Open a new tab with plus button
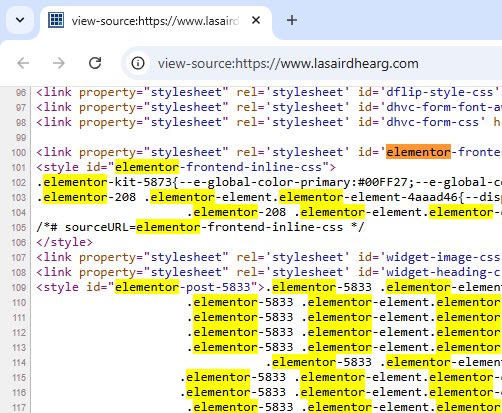This screenshot has width=502, height=413. point(292,20)
